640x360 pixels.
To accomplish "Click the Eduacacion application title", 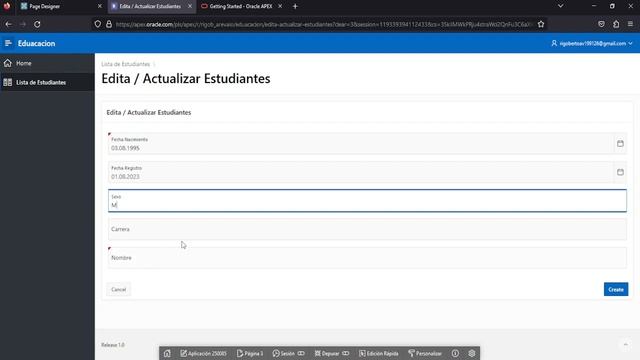I will pos(36,43).
